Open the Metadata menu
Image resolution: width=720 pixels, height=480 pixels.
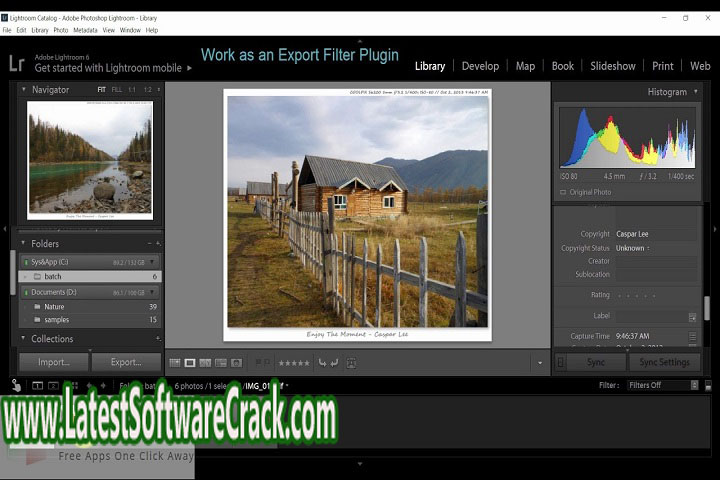point(85,30)
